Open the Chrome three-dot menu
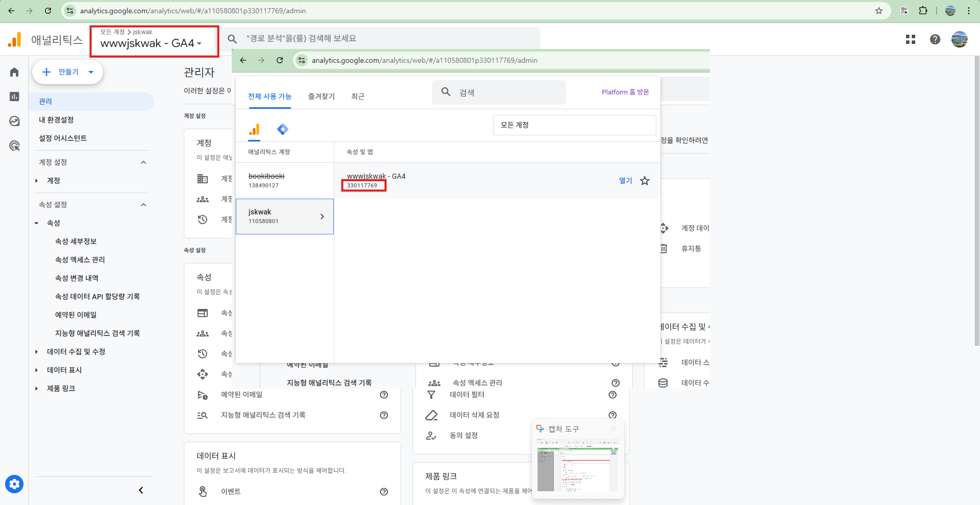 coord(969,11)
